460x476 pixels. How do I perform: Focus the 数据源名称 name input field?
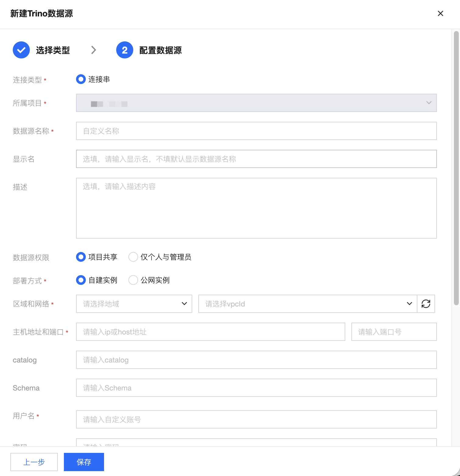pyautogui.click(x=256, y=131)
